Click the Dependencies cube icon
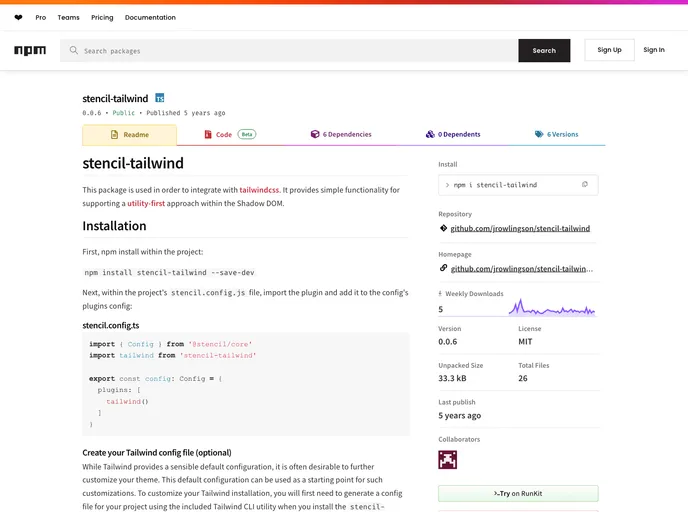Screen dimensions: 688x512 [315, 134]
